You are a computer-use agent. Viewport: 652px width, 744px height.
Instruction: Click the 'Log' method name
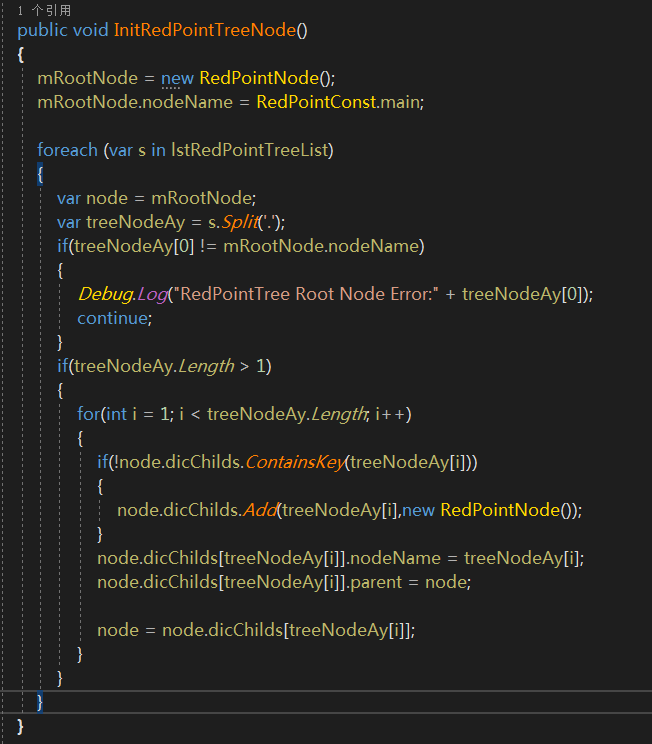click(152, 294)
